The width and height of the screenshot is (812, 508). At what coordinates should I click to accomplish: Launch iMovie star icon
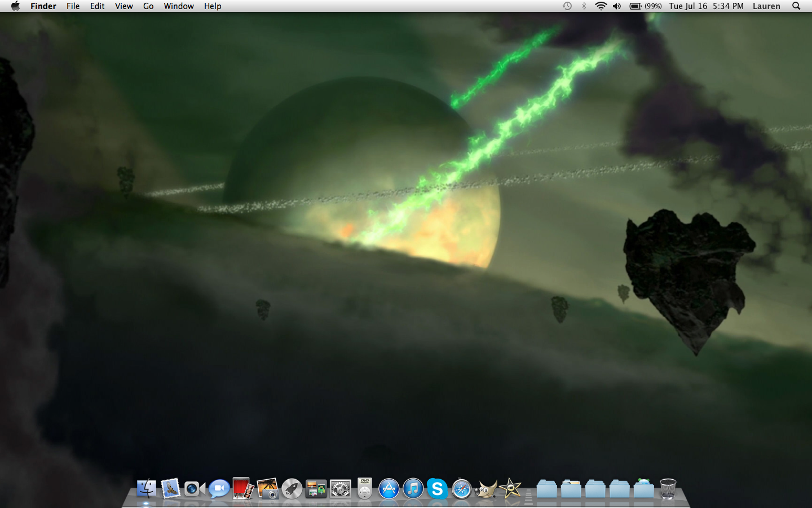coord(510,488)
